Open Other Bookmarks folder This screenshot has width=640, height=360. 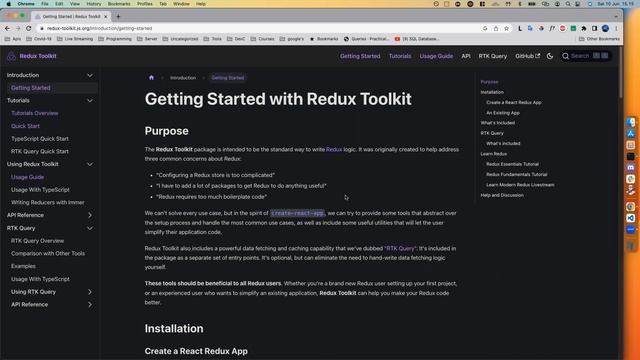(x=599, y=39)
